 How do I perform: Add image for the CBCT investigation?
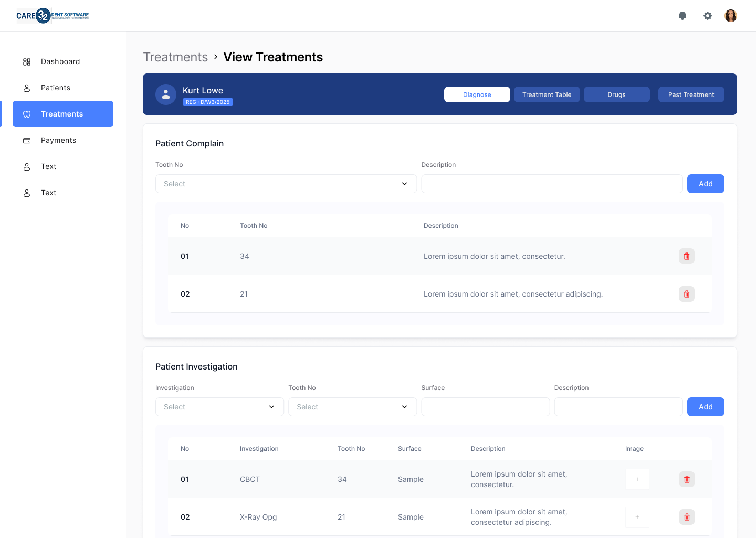coord(637,479)
